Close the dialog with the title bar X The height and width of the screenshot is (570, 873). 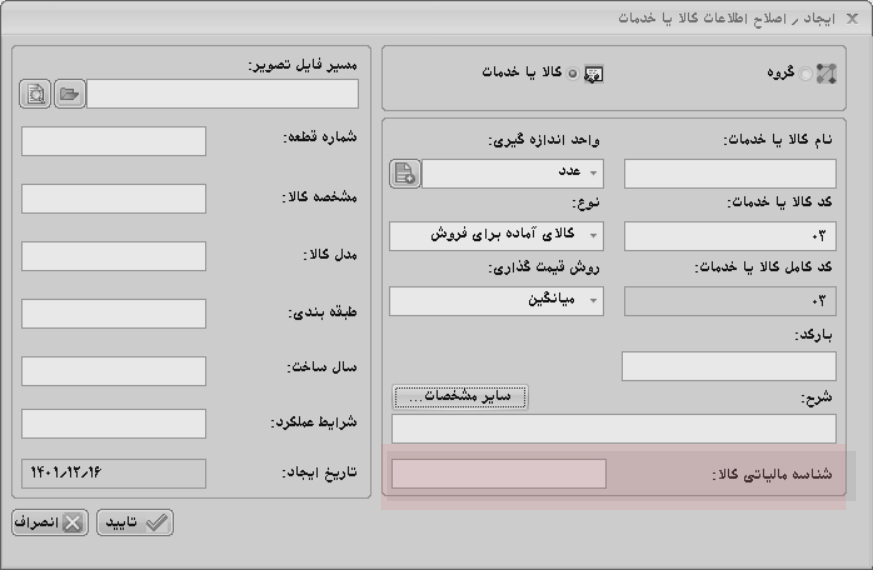pos(852,19)
